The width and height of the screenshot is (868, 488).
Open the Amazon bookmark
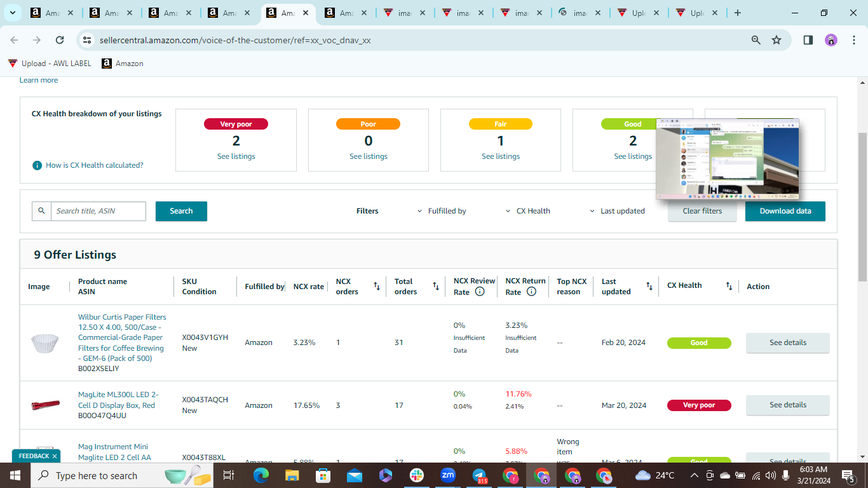click(x=123, y=64)
